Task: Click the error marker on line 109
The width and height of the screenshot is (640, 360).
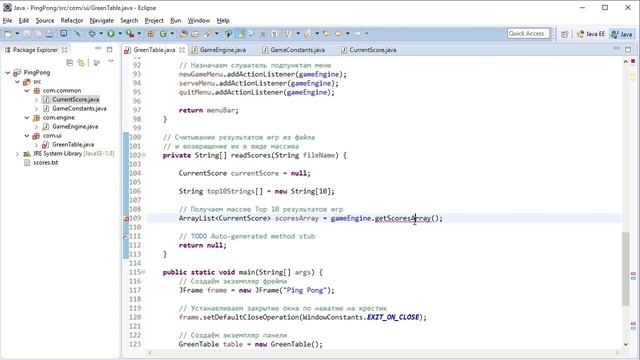Action: (x=126, y=219)
